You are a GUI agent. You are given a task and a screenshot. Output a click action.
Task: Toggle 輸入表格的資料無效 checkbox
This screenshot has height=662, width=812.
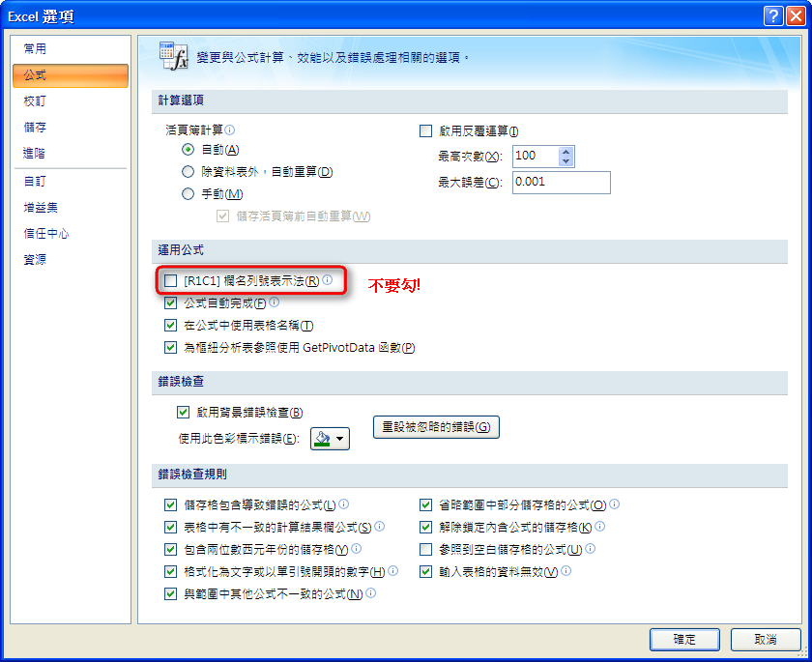tap(425, 571)
